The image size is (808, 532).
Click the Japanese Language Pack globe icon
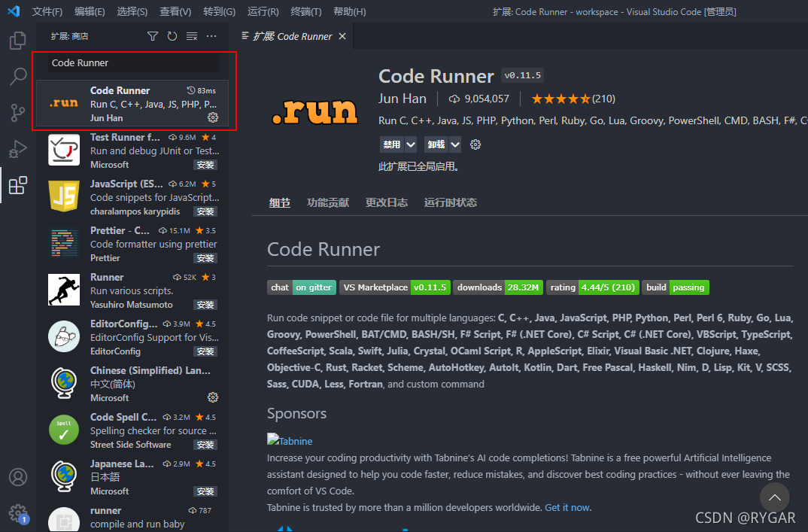[64, 476]
